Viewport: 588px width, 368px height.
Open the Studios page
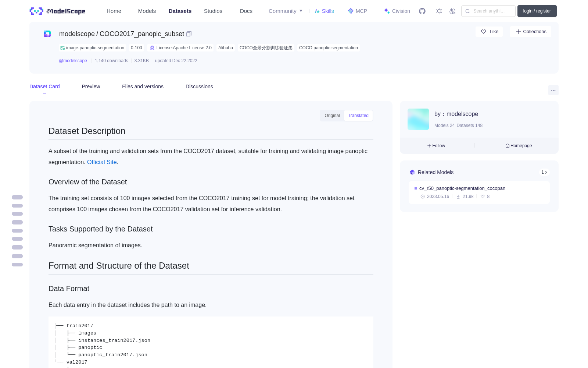pyautogui.click(x=213, y=11)
